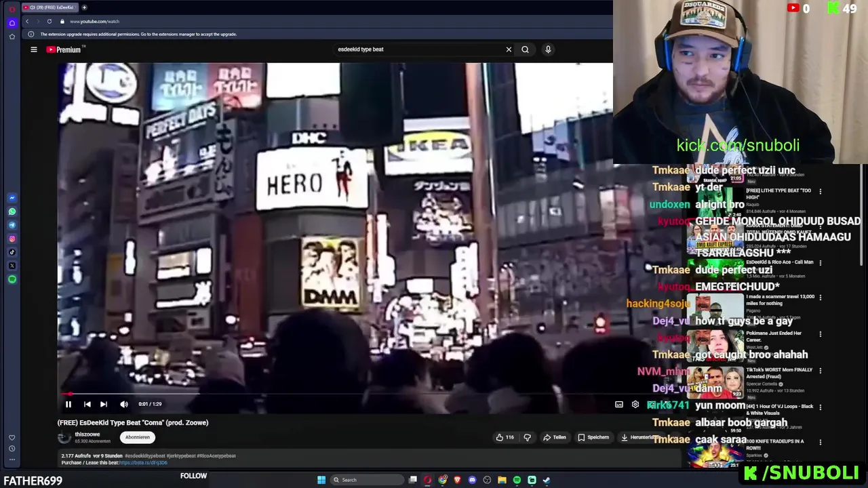This screenshot has height=488, width=868.
Task: Click the Speichern save button
Action: coord(593,437)
